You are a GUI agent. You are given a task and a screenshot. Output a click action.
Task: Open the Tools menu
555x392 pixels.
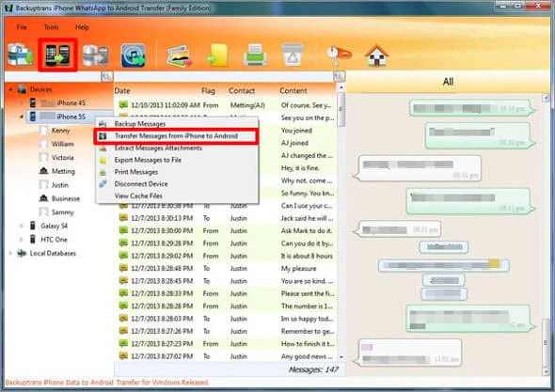52,27
